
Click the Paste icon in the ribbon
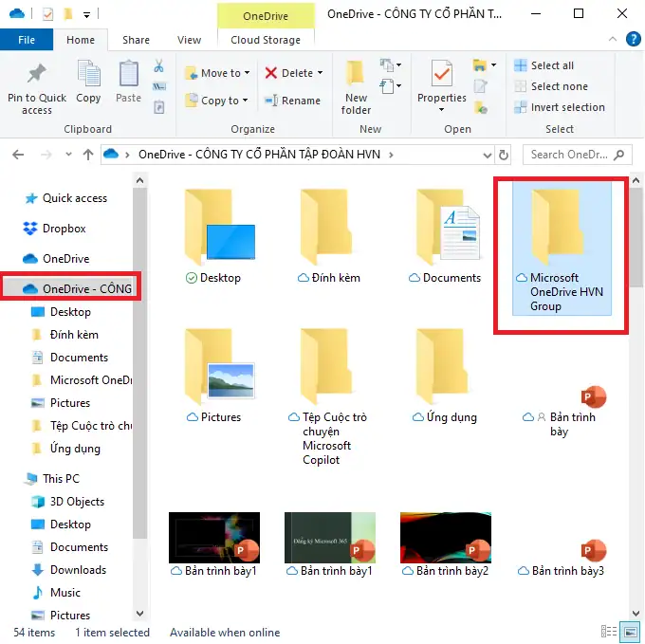pyautogui.click(x=128, y=76)
